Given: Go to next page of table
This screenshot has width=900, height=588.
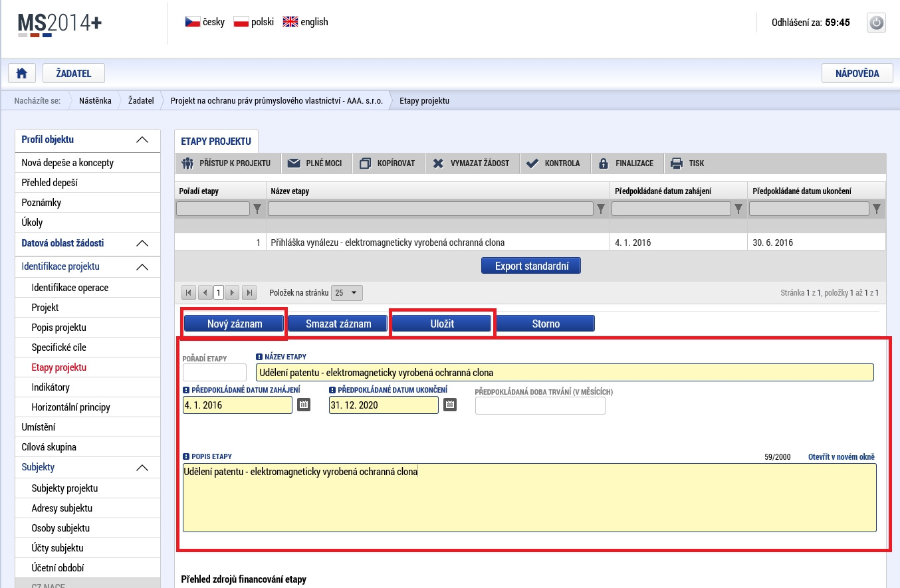Looking at the screenshot, I should click(233, 292).
